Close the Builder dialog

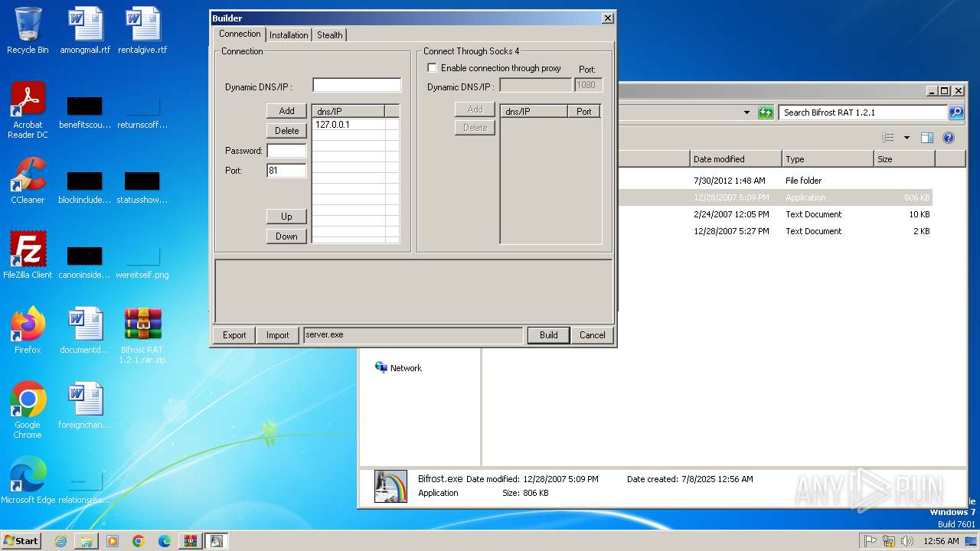(607, 18)
